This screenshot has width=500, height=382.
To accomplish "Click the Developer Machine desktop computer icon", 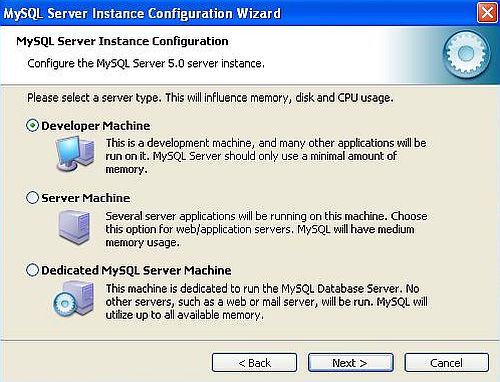I will click(x=75, y=155).
